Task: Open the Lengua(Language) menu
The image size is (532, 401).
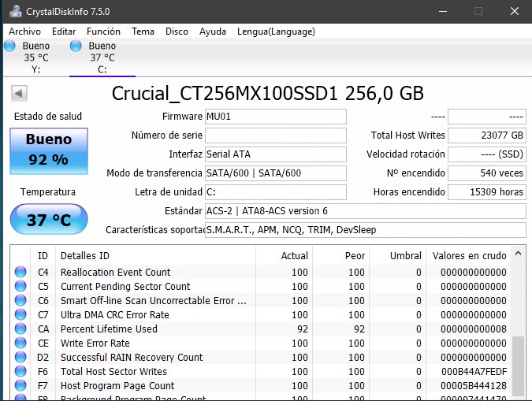Action: [x=276, y=32]
